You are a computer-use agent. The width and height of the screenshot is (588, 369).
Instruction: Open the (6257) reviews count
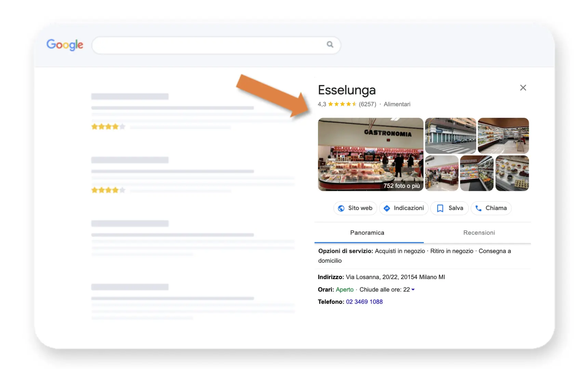coord(367,104)
